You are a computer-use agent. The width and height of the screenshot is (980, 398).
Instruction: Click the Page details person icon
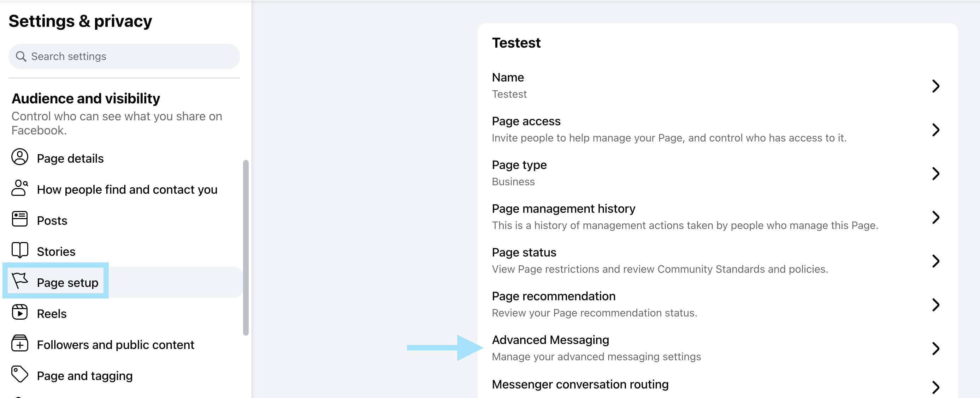pyautogui.click(x=19, y=157)
